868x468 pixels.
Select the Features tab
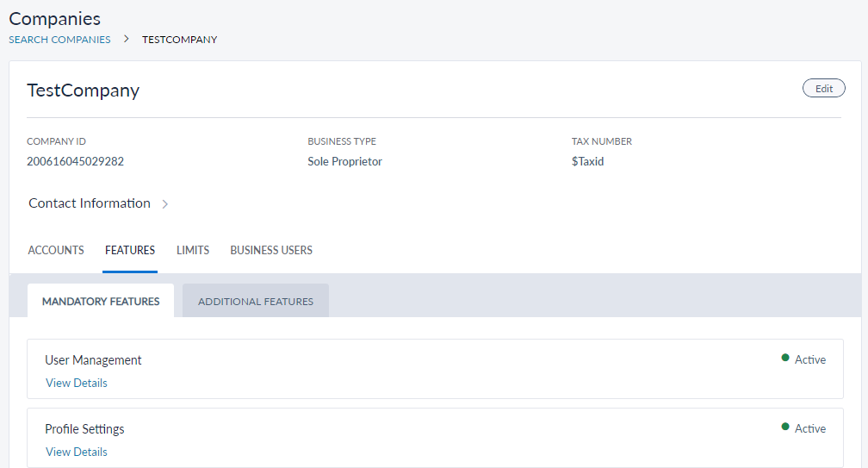[x=130, y=251]
